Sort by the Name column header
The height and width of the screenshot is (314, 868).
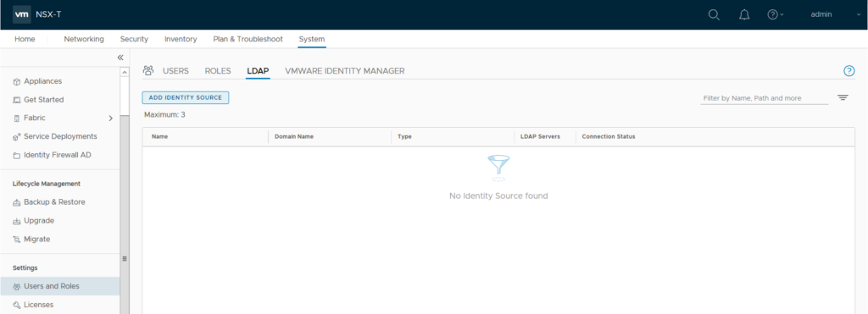(160, 136)
